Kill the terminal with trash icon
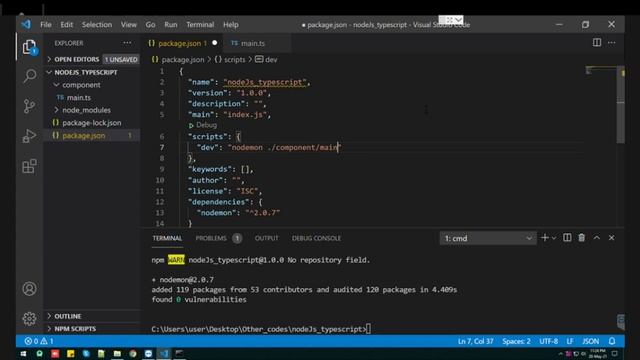 tap(582, 238)
